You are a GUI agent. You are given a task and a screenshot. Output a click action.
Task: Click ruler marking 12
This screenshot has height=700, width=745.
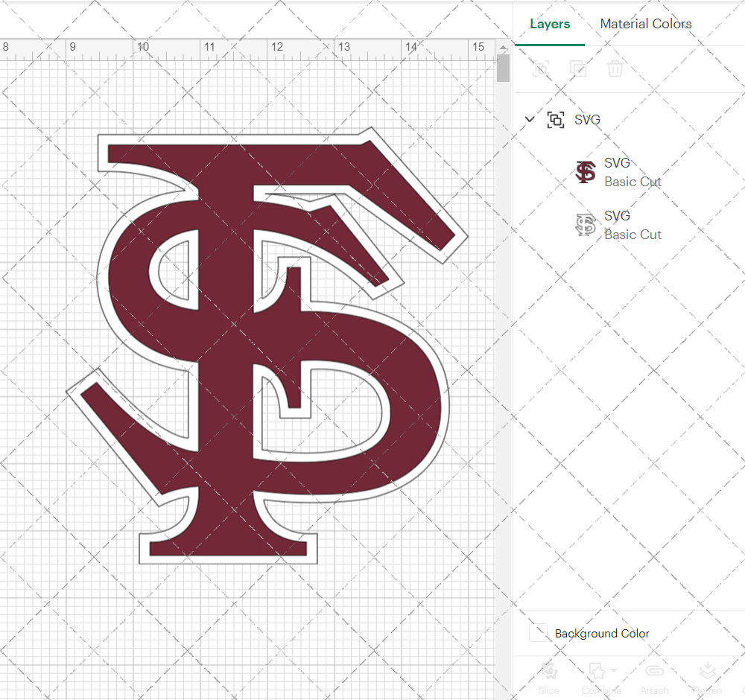click(277, 46)
